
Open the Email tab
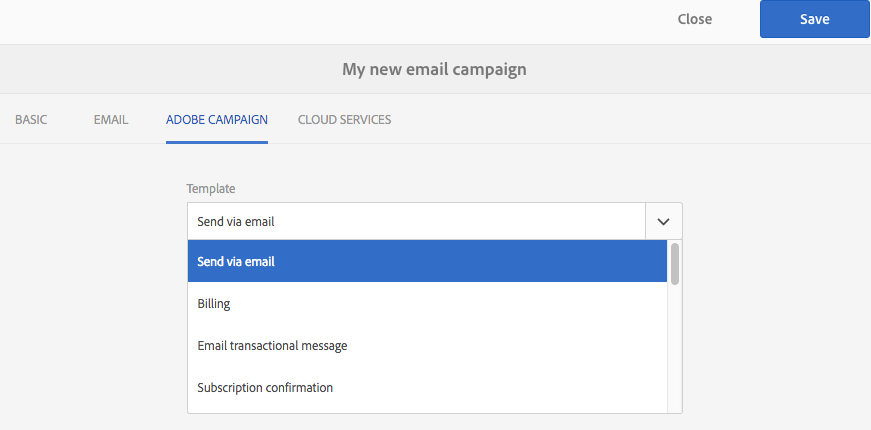(x=110, y=119)
